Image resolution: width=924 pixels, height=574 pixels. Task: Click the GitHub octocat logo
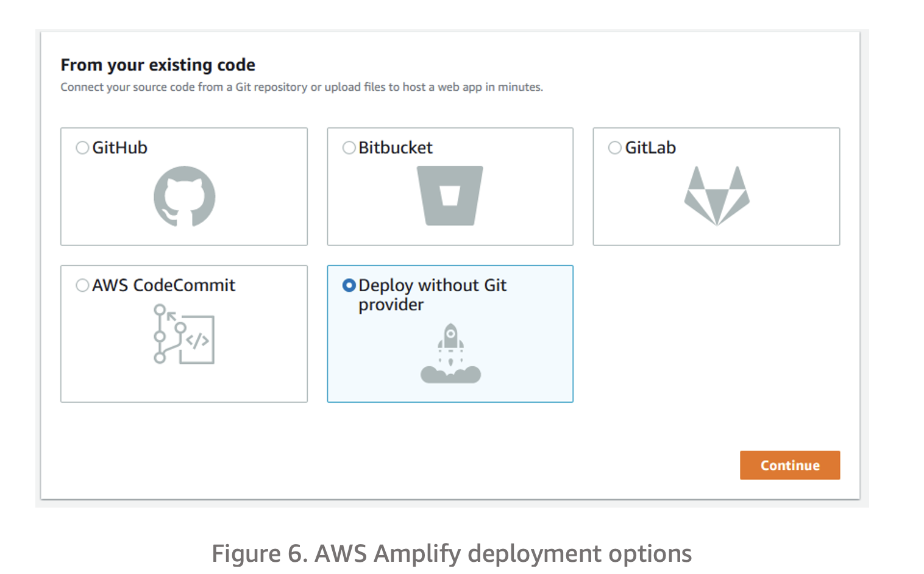pyautogui.click(x=184, y=196)
